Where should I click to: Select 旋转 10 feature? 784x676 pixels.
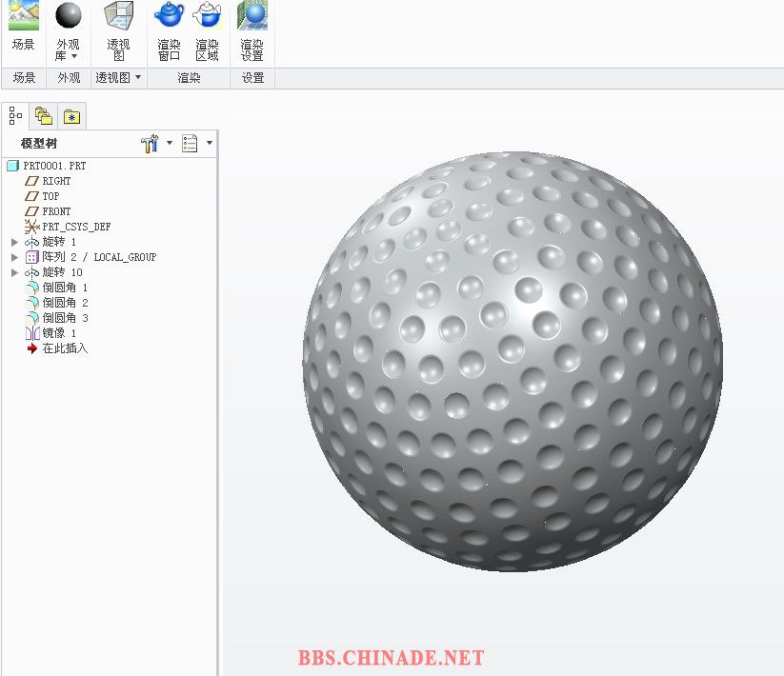[62, 272]
